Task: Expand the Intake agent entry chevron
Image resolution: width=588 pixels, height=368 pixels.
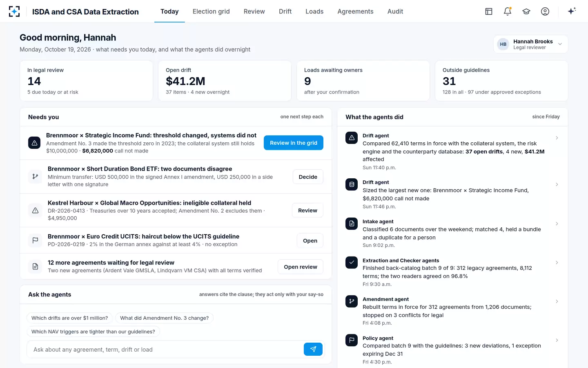Action: [557, 224]
